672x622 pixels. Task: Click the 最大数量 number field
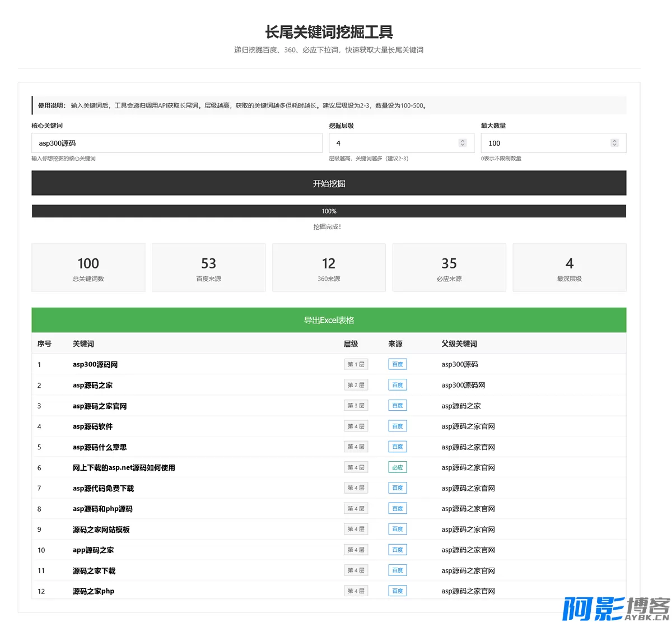coord(543,143)
